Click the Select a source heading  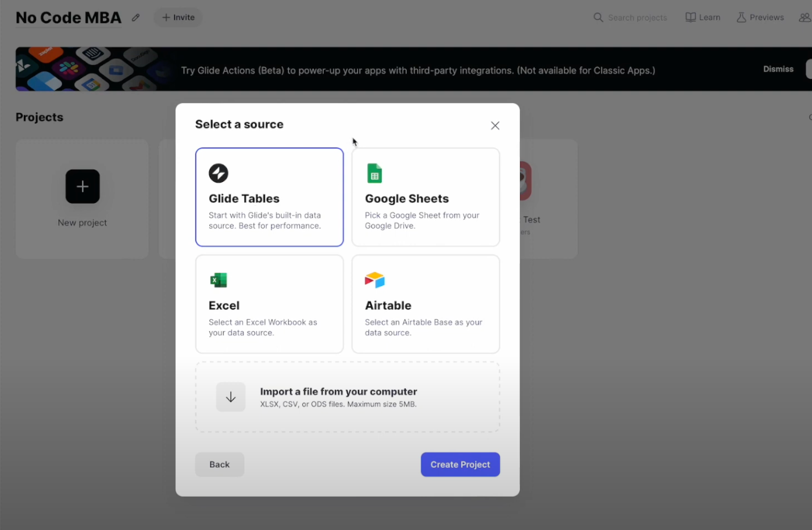239,124
